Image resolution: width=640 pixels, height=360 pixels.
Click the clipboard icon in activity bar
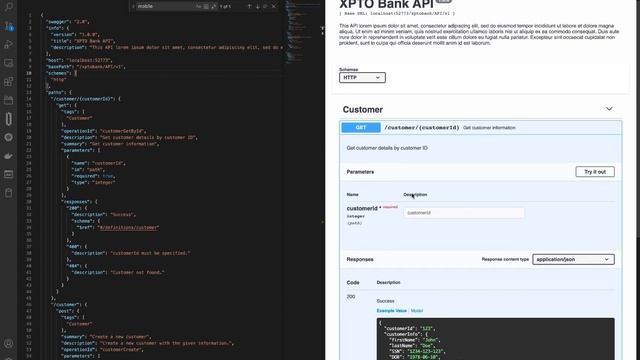click(9, 193)
